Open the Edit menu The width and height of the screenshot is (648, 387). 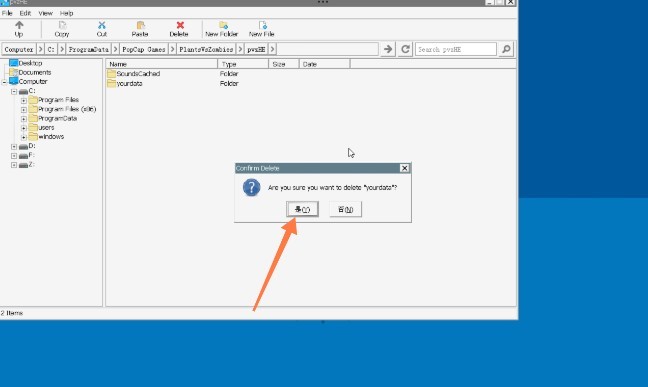(25, 13)
